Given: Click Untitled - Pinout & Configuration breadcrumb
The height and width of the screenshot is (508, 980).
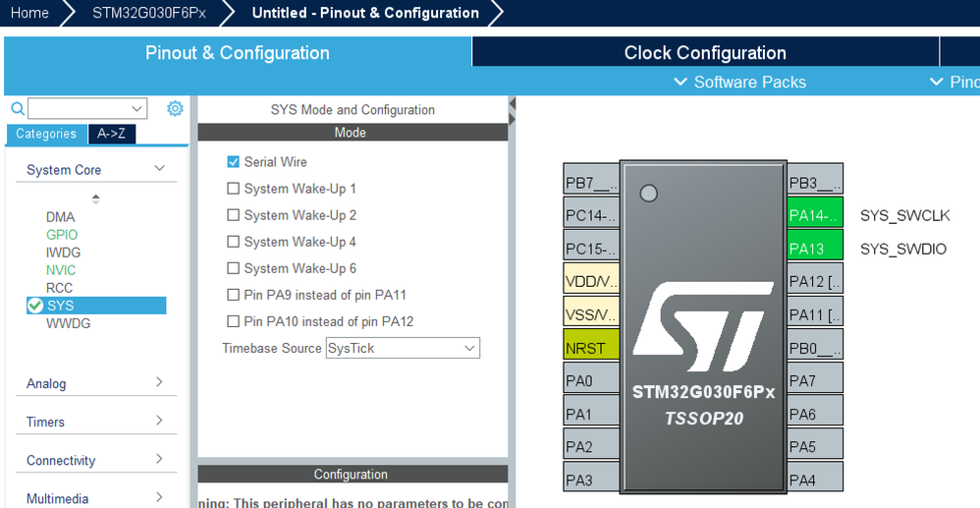Looking at the screenshot, I should point(365,13).
